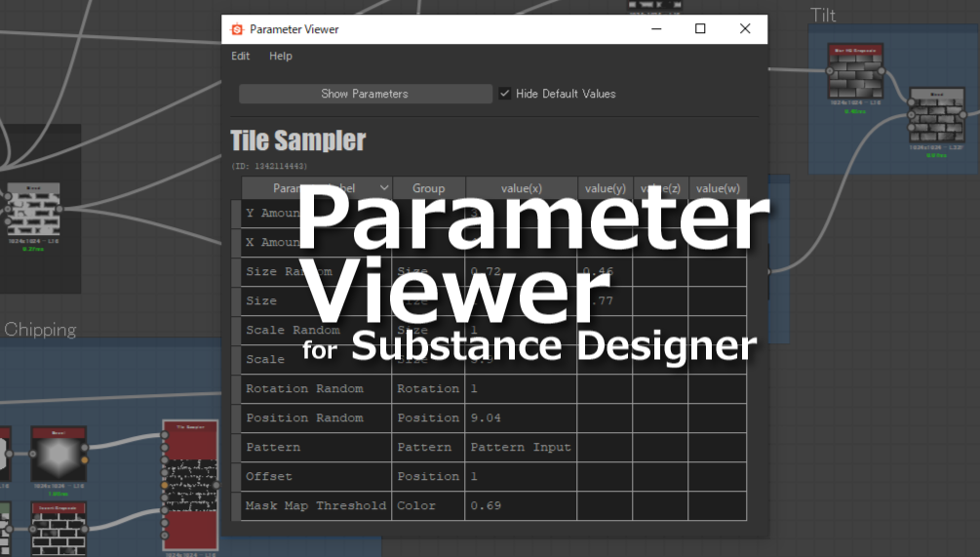Viewport: 980px width, 557px height.
Task: Select the value(x) column header
Action: coord(522,187)
